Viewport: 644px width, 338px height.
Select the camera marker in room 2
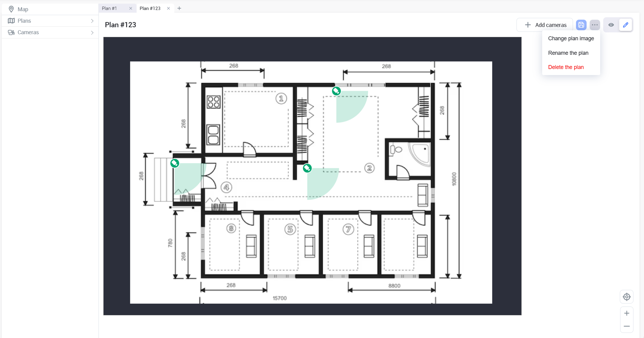pyautogui.click(x=307, y=168)
